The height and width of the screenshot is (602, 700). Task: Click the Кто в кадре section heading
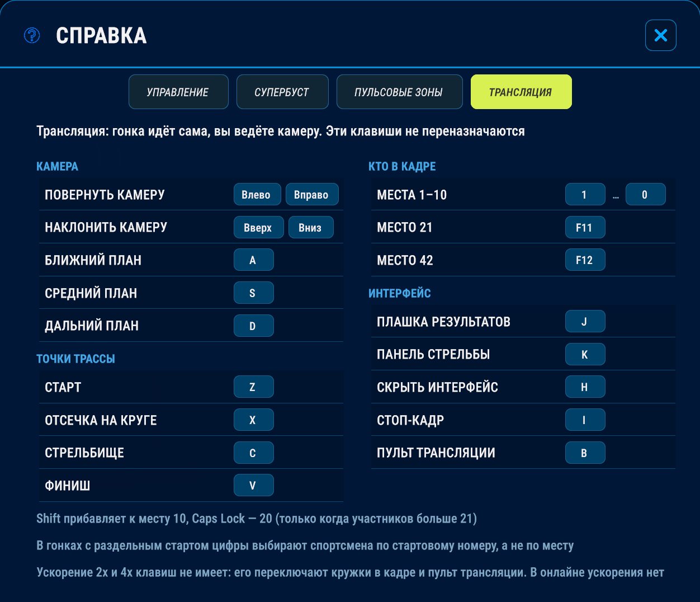402,166
